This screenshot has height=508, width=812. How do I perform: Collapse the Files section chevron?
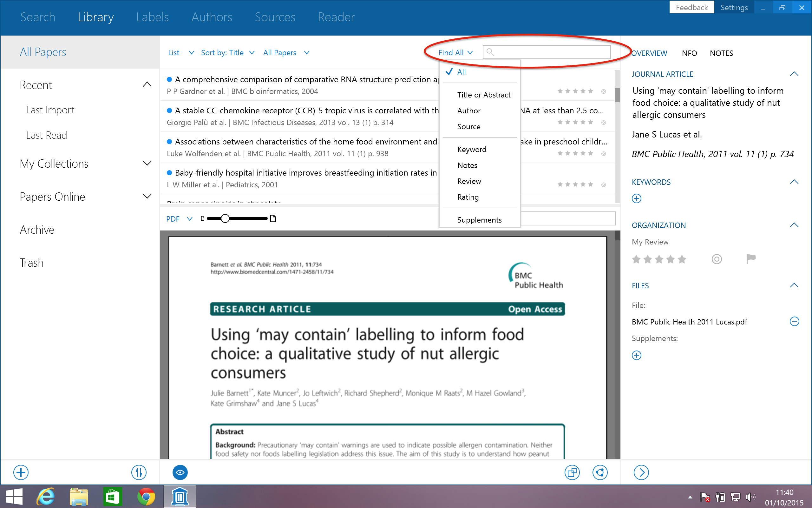(794, 285)
